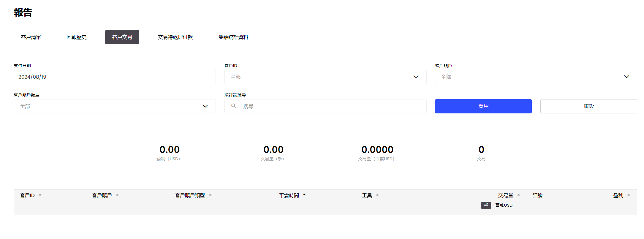This screenshot has width=644, height=239.
Task: Sort table by 交易量 column
Action: point(509,195)
